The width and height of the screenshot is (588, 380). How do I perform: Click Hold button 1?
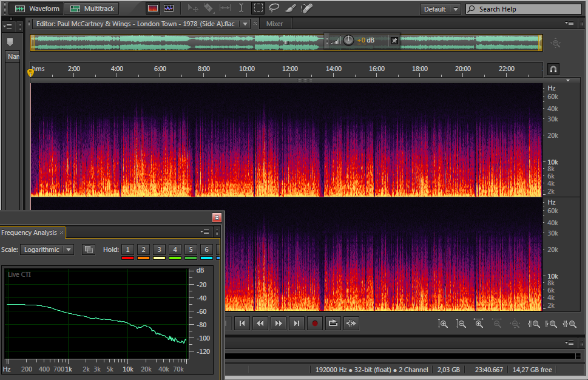[x=127, y=249]
